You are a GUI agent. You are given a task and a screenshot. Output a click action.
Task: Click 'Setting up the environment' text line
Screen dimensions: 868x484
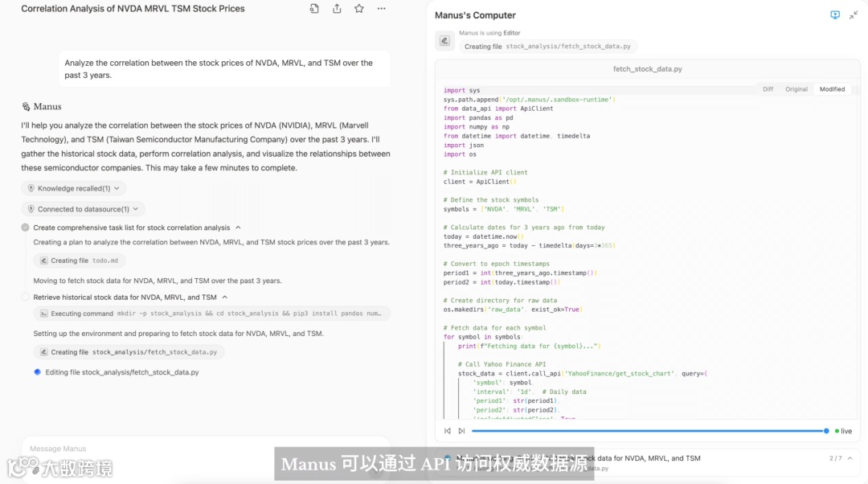point(178,334)
